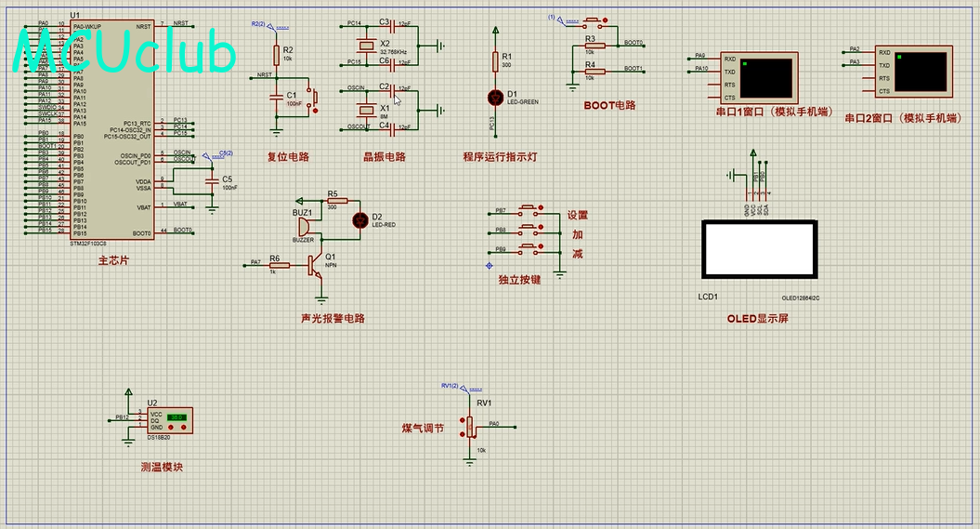Click the '测温模块' label
980x529 pixels.
(162, 467)
